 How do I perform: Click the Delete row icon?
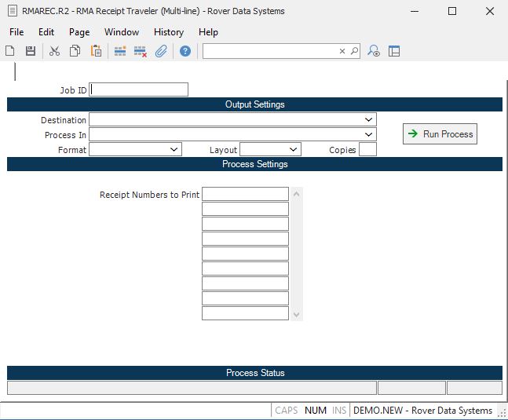pos(141,51)
